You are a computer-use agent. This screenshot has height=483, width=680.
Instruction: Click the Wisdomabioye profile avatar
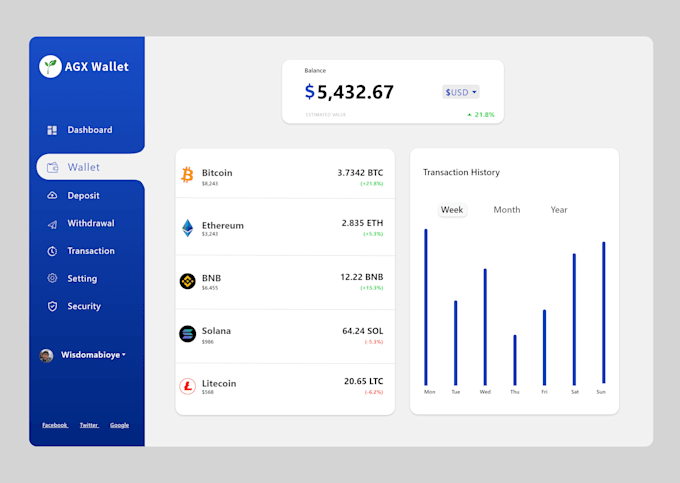[46, 355]
